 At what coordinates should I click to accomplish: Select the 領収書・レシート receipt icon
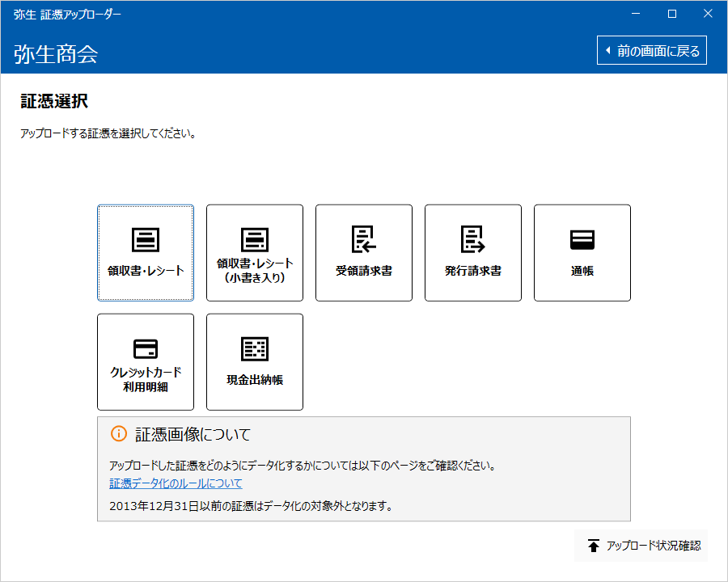(x=146, y=239)
